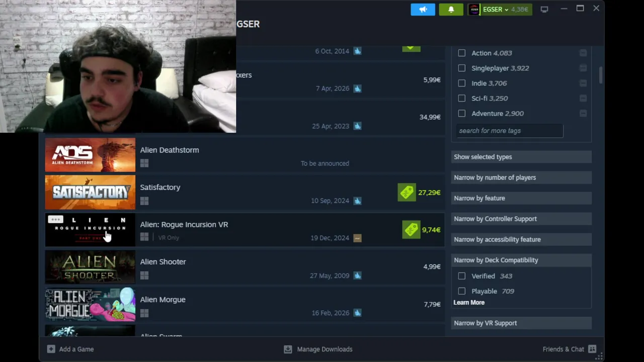Click review thumb icon beside 6 Oct, 2014

tap(357, 51)
